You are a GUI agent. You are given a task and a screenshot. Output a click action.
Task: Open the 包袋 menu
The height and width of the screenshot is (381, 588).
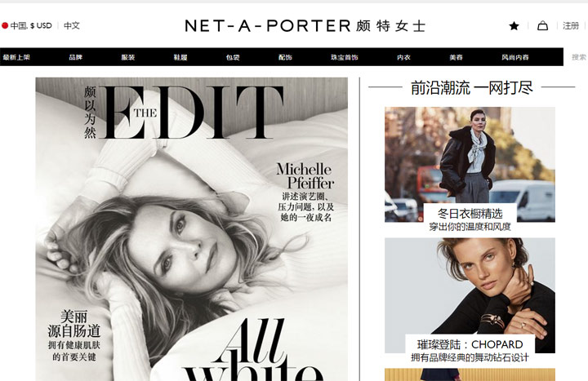[x=233, y=57]
